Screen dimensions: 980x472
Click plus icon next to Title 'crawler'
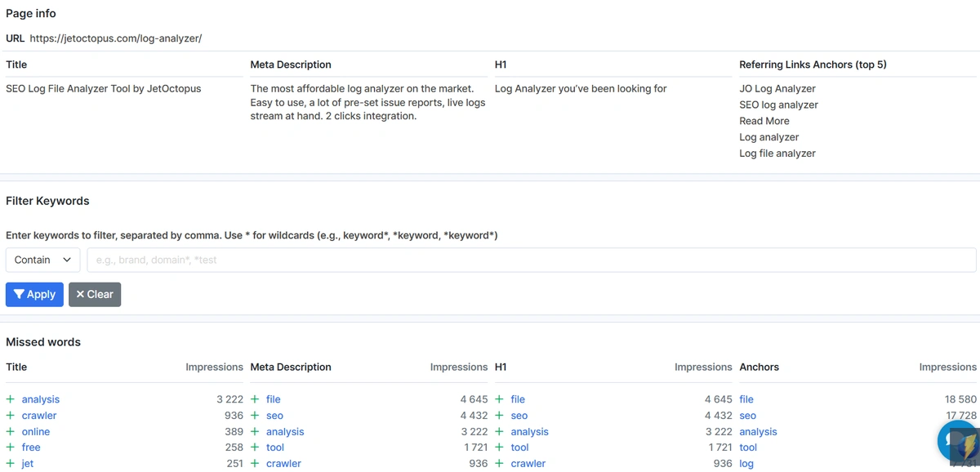tap(11, 416)
